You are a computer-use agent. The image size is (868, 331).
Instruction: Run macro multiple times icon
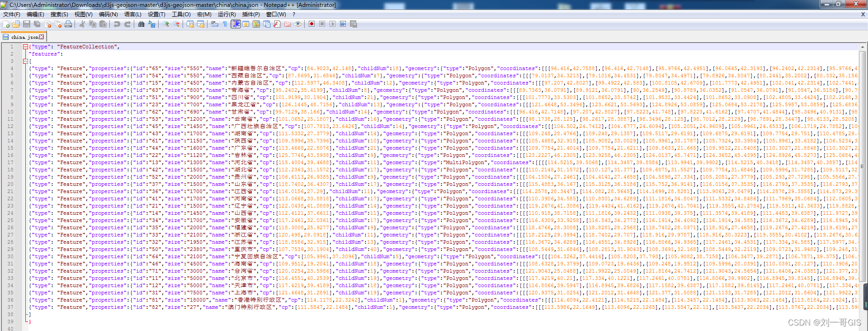343,24
